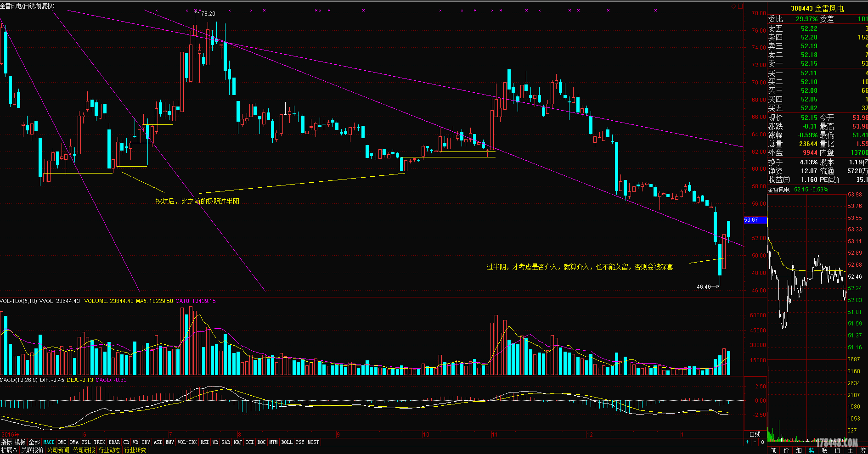
Task: Click the 指标 indicators button
Action: (6, 442)
